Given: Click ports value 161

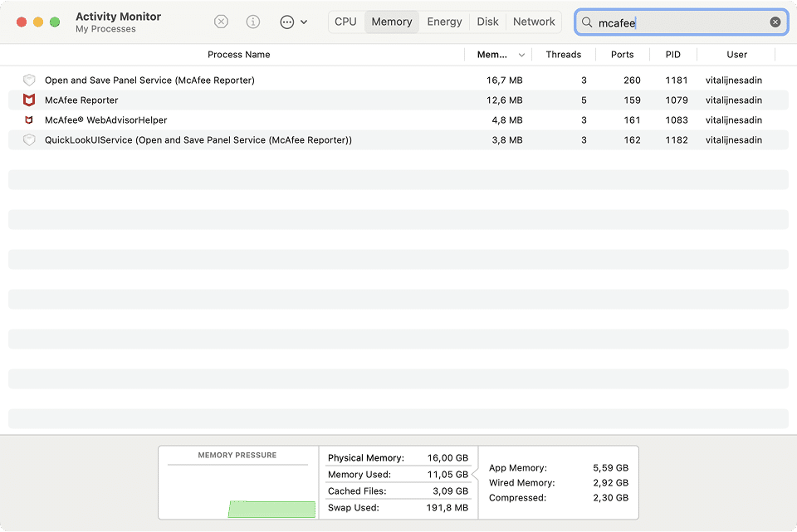Looking at the screenshot, I should pos(632,120).
